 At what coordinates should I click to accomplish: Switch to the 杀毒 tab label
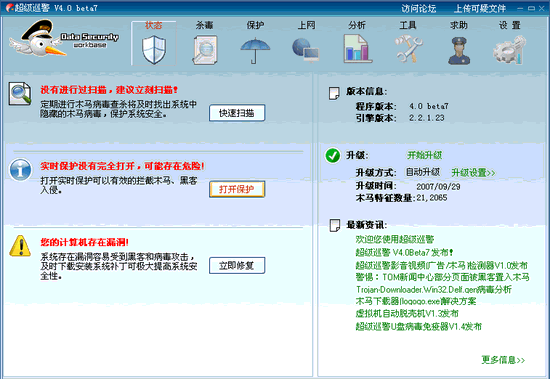click(204, 25)
